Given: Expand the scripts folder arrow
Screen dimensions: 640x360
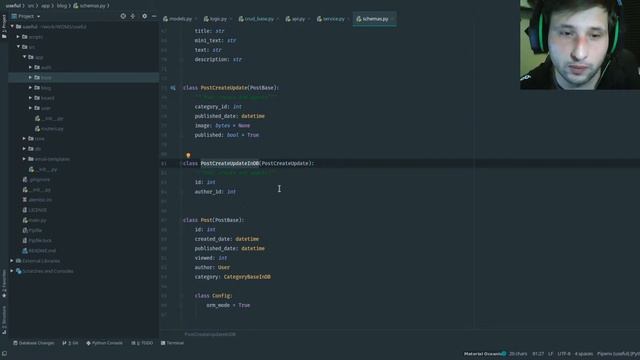Looking at the screenshot, I should (x=18, y=37).
